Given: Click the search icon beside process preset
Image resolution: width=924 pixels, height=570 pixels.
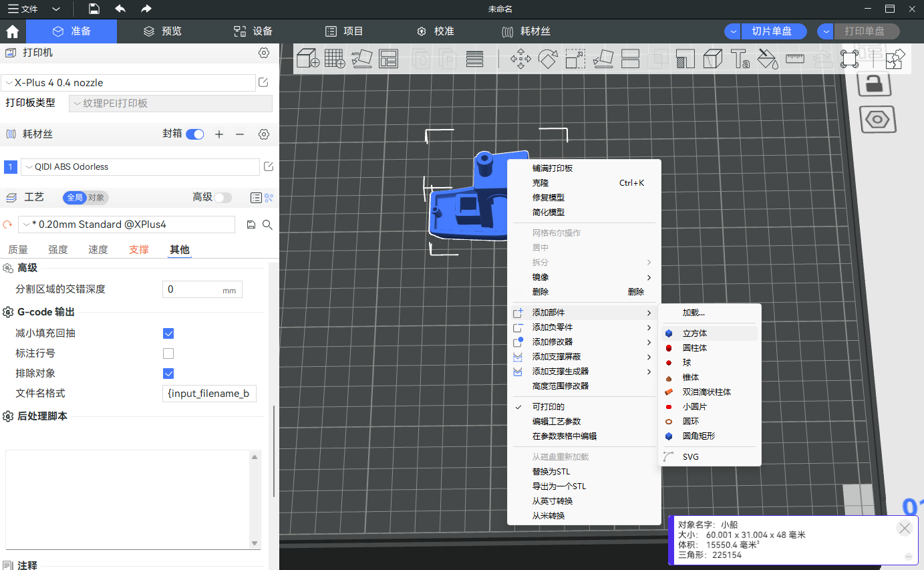Looking at the screenshot, I should [267, 225].
